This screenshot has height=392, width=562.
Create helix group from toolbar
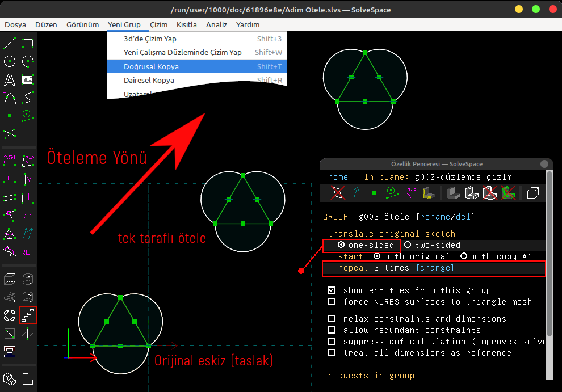[10, 297]
